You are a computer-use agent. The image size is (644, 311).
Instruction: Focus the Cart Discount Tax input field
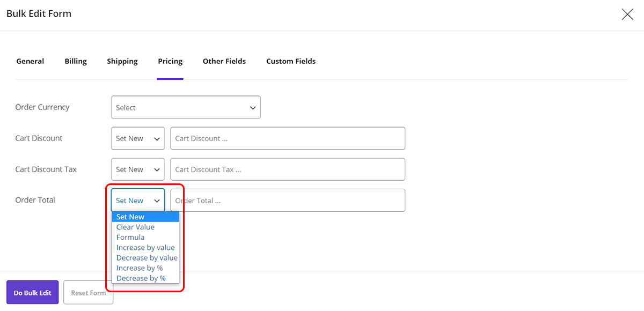(288, 169)
